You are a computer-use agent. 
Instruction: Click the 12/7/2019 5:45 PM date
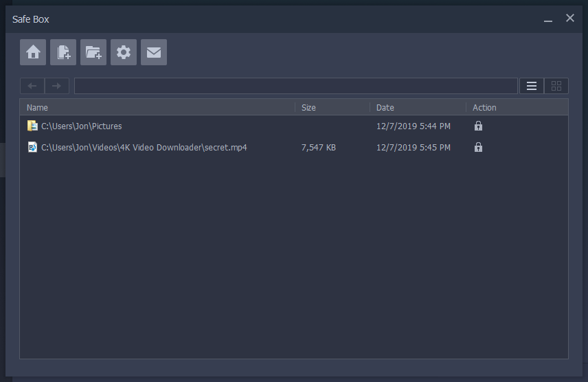pyautogui.click(x=414, y=148)
